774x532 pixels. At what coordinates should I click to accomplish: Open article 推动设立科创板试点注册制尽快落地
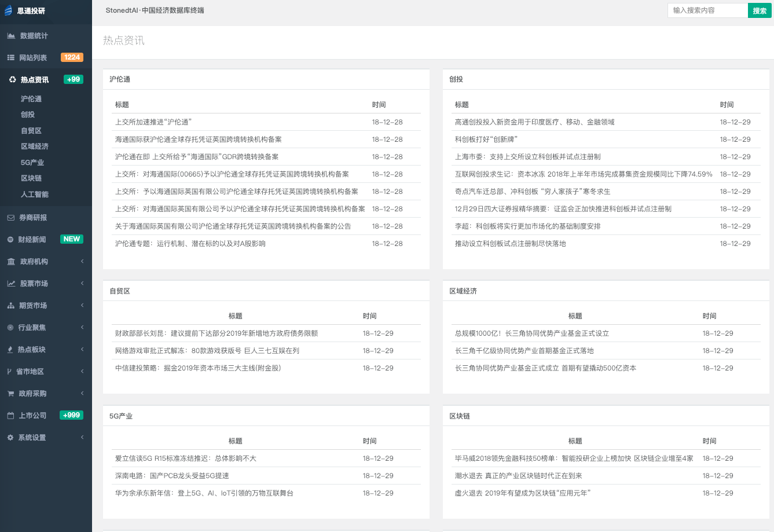[510, 244]
